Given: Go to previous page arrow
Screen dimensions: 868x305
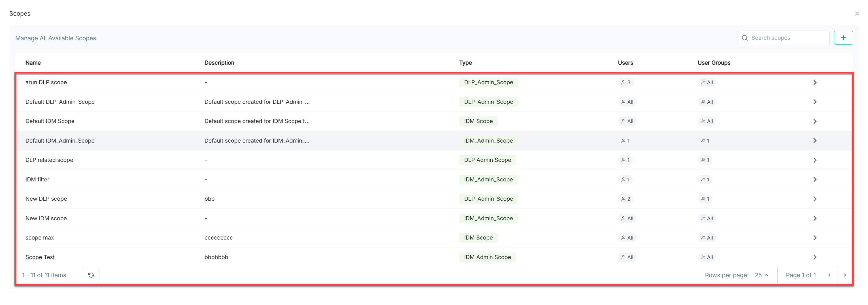Looking at the screenshot, I should click(x=829, y=275).
